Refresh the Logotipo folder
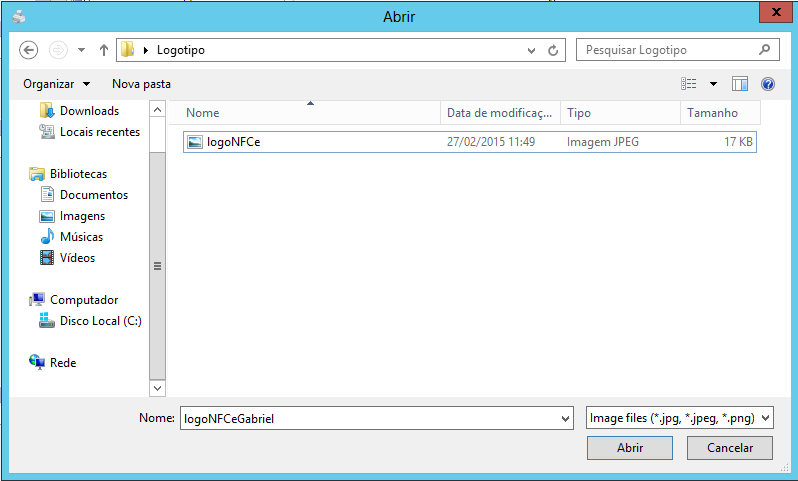Screen dimensions: 798x481 (x=553, y=50)
